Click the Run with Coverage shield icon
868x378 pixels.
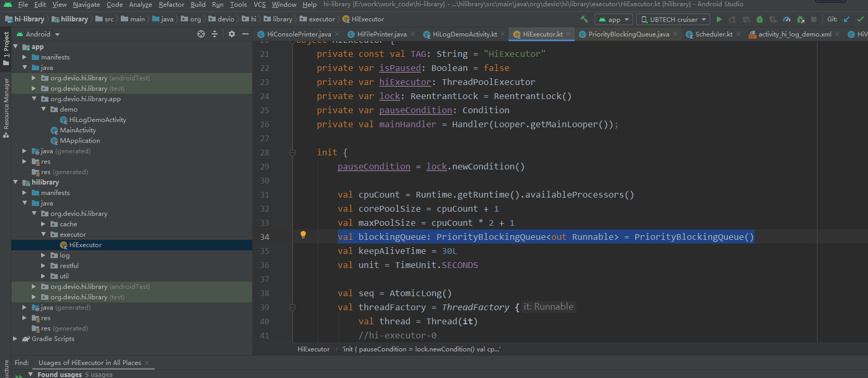(773, 19)
